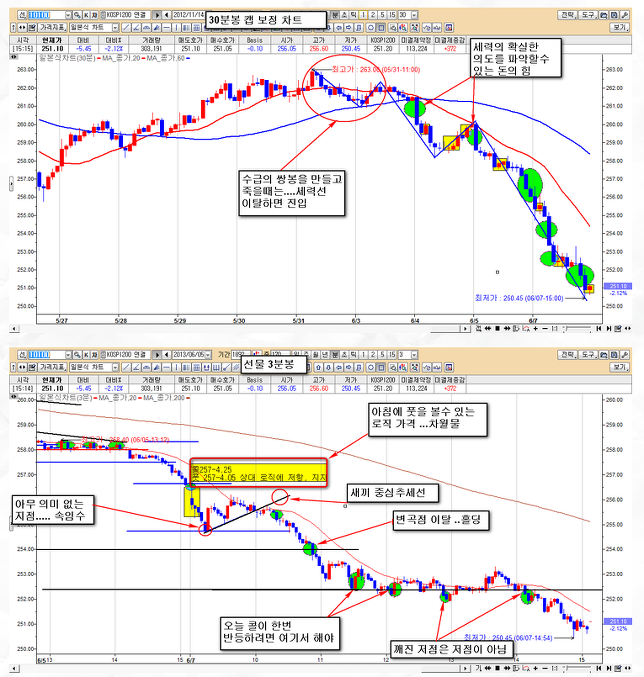
Task: Click the play forward button in the 30분봉 chart
Action: (x=157, y=15)
